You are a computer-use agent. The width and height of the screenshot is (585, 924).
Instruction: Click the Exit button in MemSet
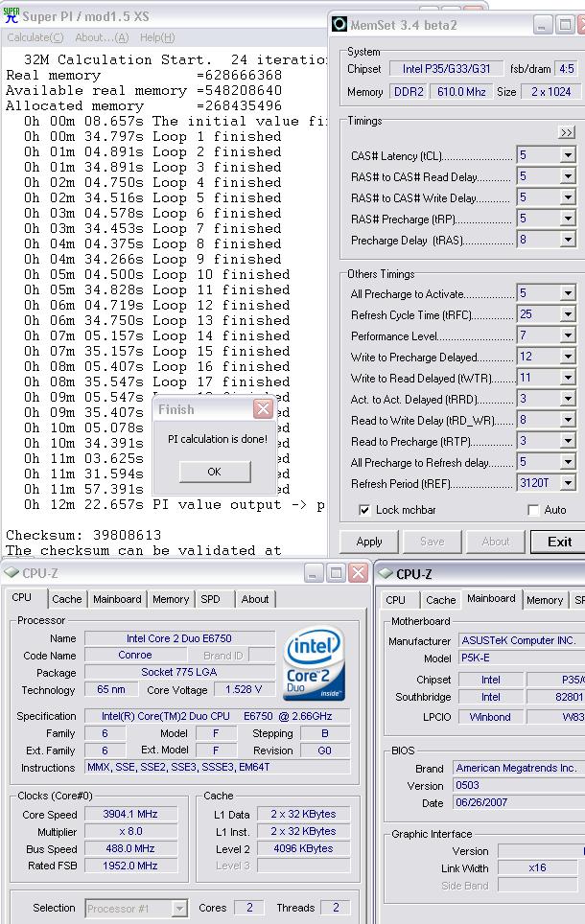click(x=559, y=542)
